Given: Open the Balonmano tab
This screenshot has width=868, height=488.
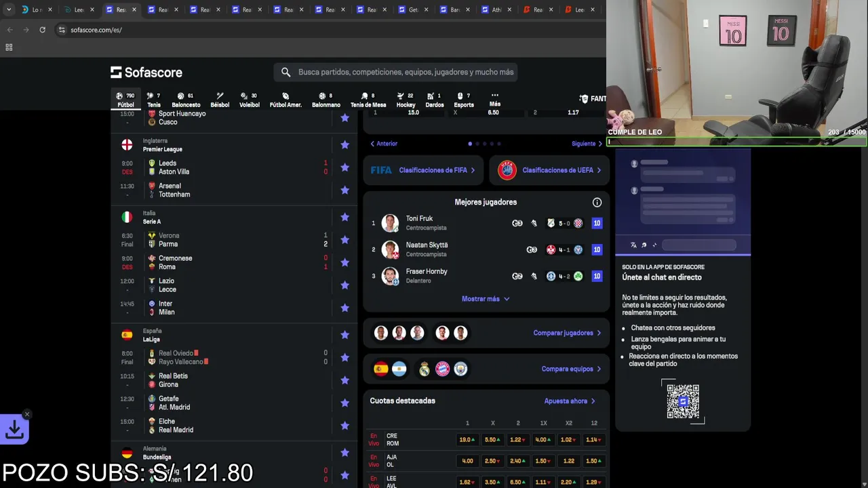Looking at the screenshot, I should (326, 100).
